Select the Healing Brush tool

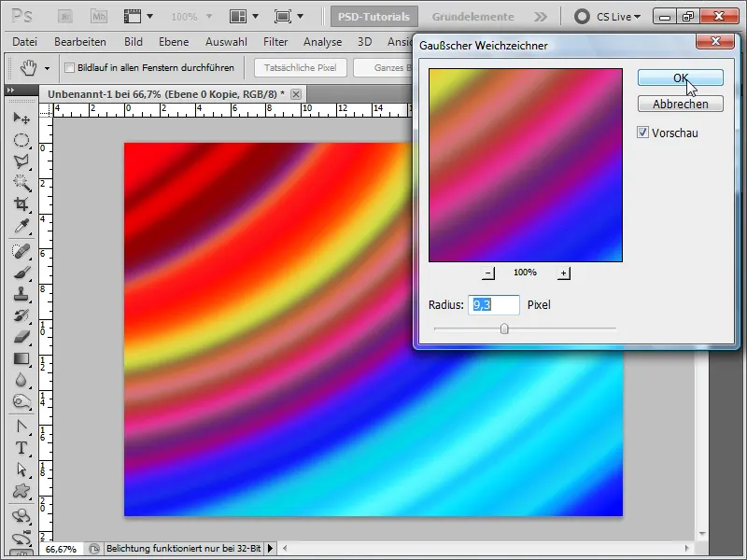coord(21,251)
